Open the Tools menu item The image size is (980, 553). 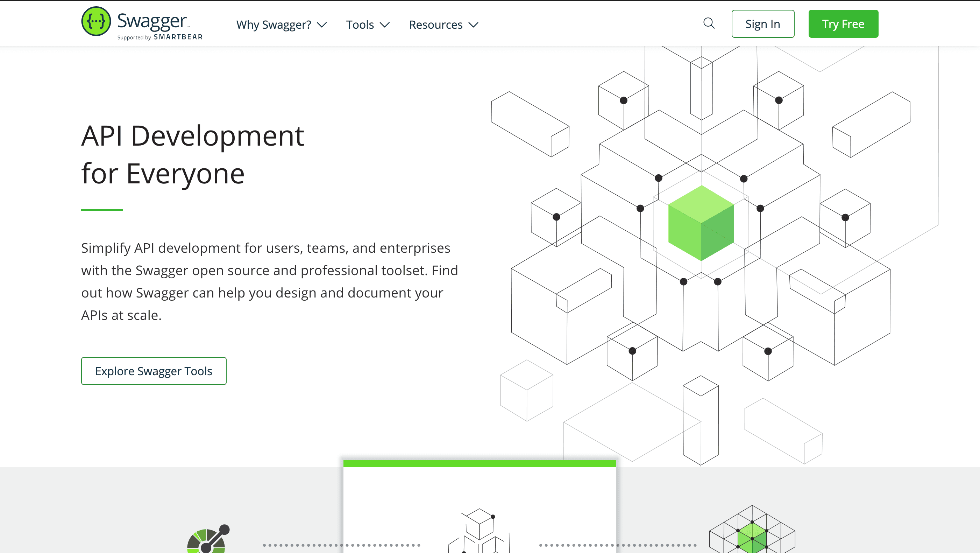360,25
